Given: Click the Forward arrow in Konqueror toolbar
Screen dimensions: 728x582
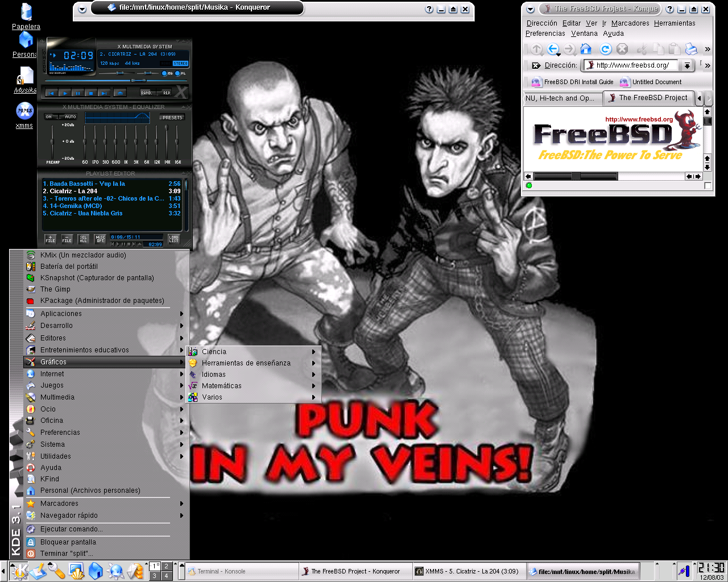Looking at the screenshot, I should 569,49.
